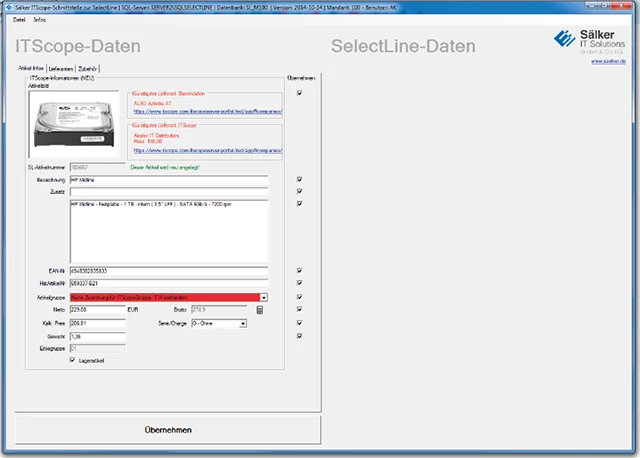640x458 pixels.
Task: Click the 'Xepter IT Distribution' supplier text
Action: (156, 135)
